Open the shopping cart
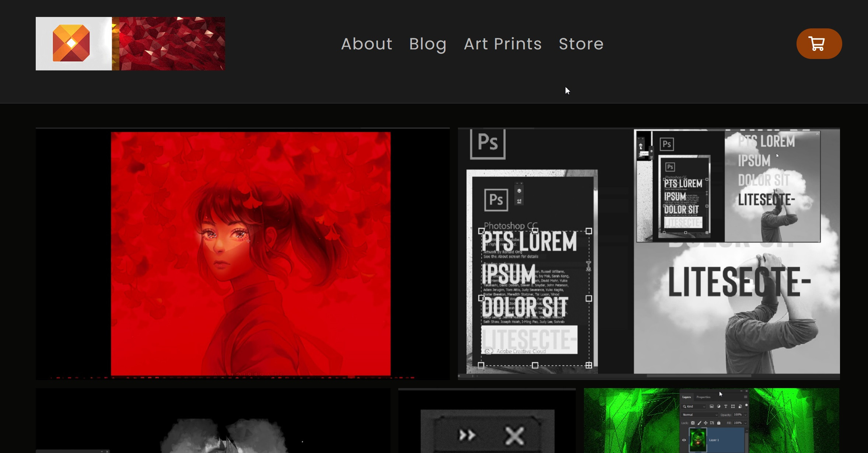The image size is (868, 453). point(819,43)
